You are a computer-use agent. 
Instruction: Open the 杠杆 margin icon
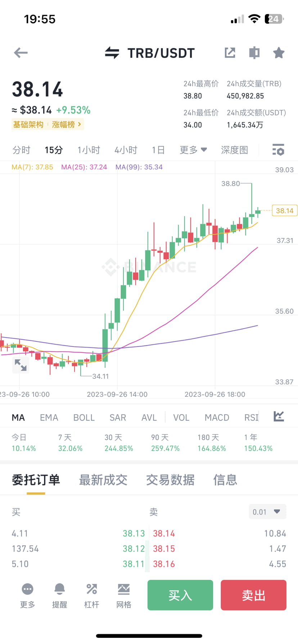pos(91,589)
